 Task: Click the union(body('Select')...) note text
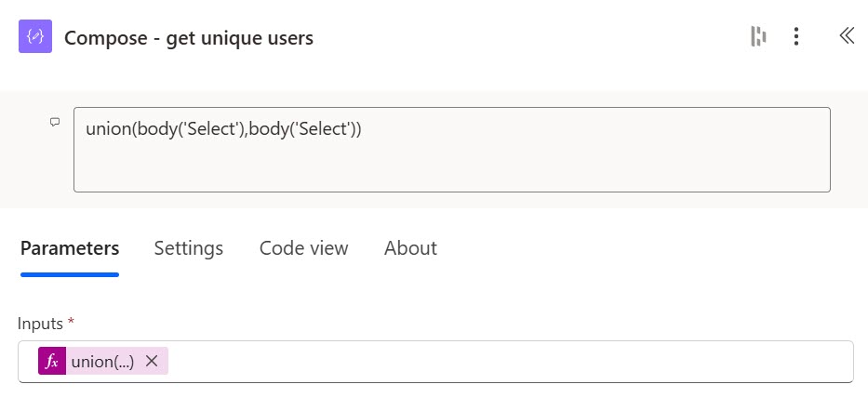[x=223, y=130]
